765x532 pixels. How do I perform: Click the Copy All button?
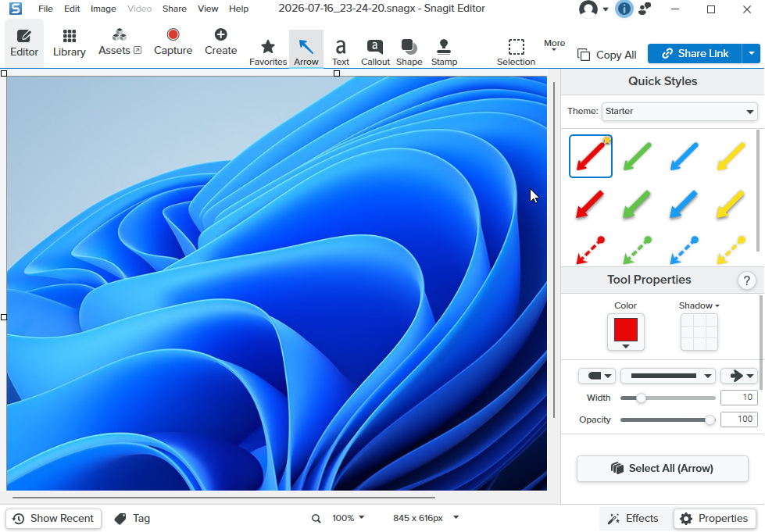coord(607,55)
